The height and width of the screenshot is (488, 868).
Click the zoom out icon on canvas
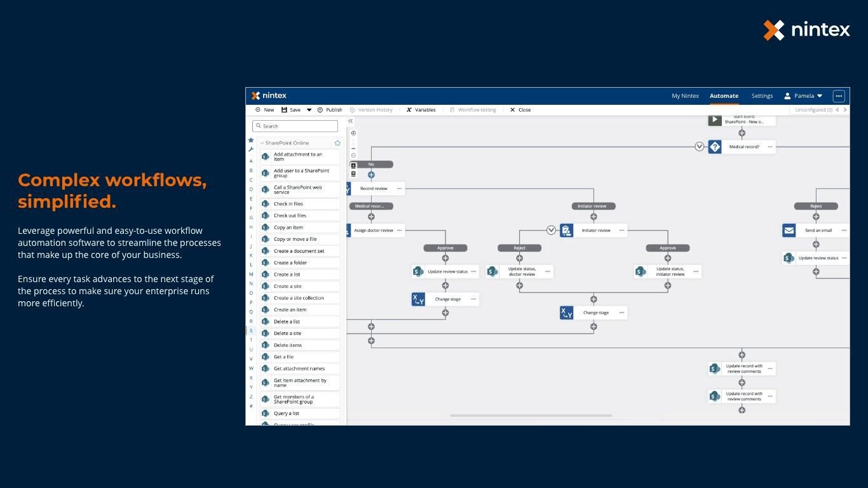pyautogui.click(x=353, y=155)
